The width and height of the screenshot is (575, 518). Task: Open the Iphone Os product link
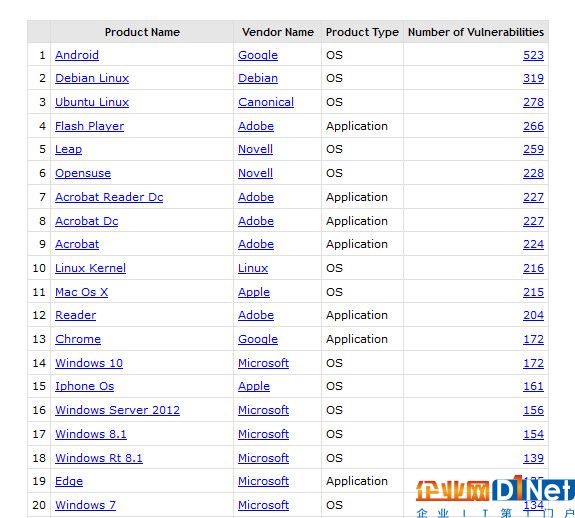pos(84,386)
